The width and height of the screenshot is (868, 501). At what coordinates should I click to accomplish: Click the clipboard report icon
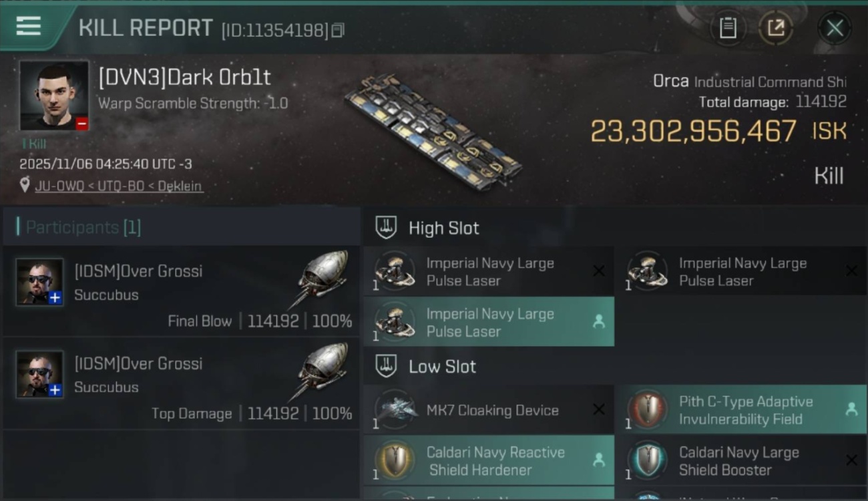[727, 28]
